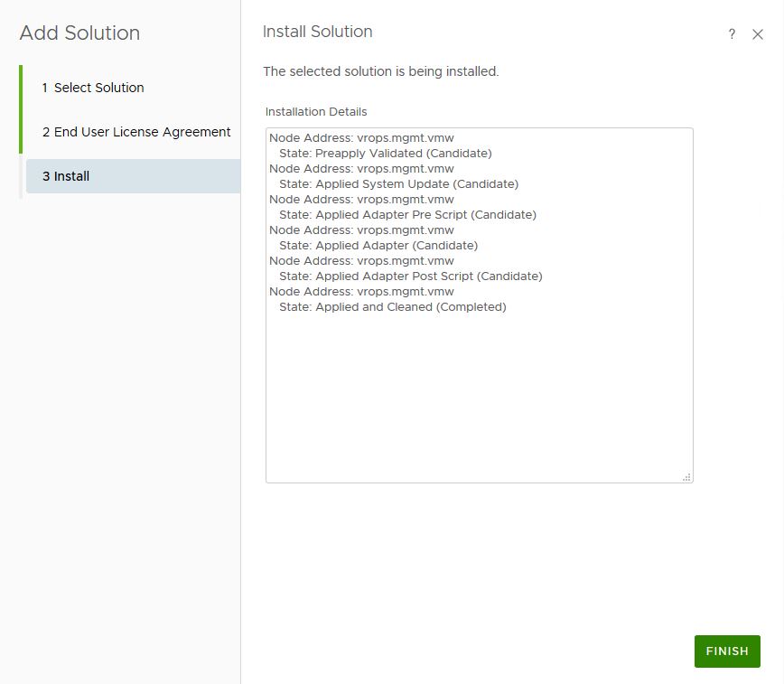Click the 'selected solution is being installed' message

coord(380,71)
